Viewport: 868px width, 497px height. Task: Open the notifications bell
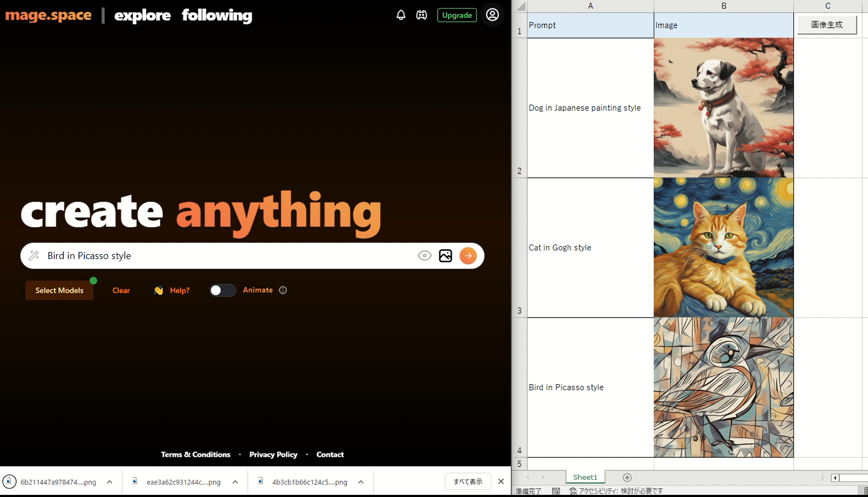(401, 15)
